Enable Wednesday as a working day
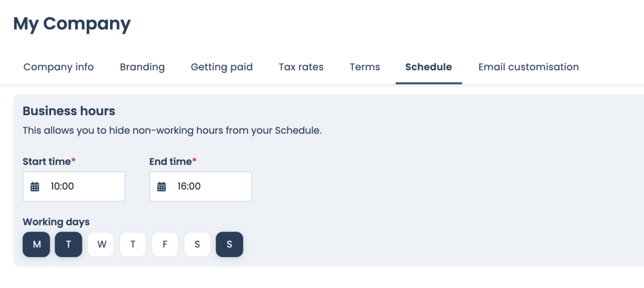The width and height of the screenshot is (644, 288). click(x=101, y=244)
